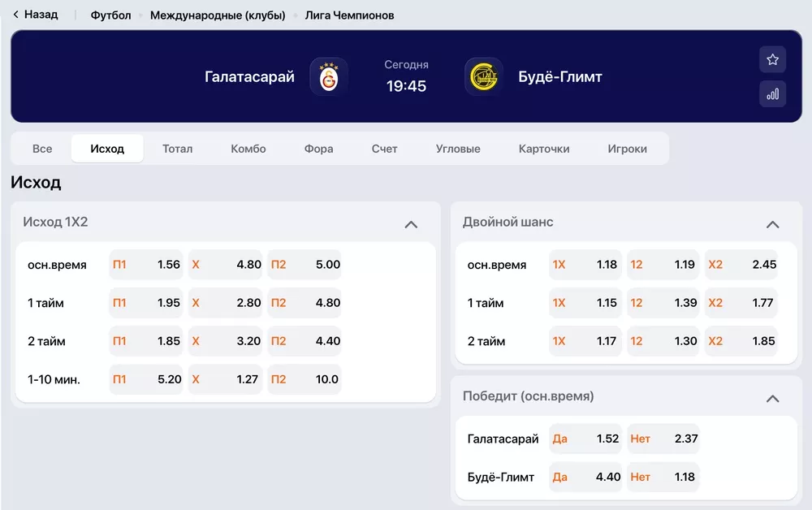Collapse the Победит (осн.время) section
Image resolution: width=812 pixels, height=510 pixels.
point(772,398)
